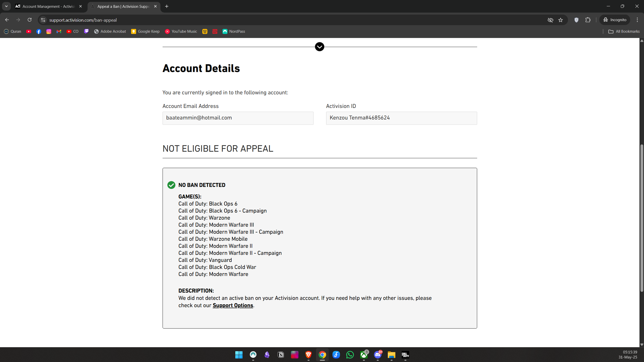Open WhatsApp from the taskbar
This screenshot has width=644, height=362.
pos(350,355)
